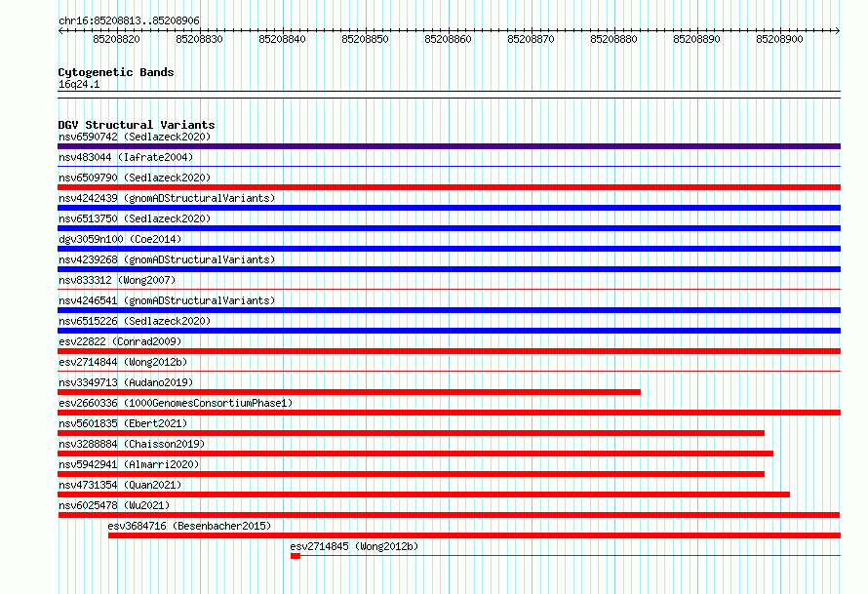Click ruler position 85208870
868x594 pixels.
point(531,39)
